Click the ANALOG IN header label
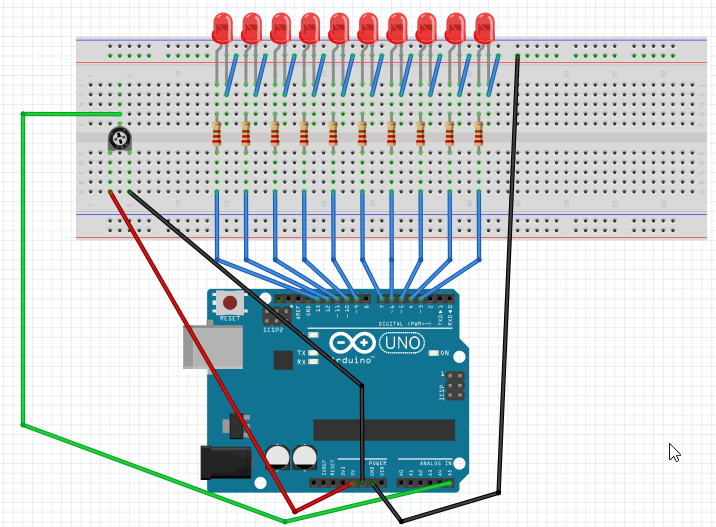 (x=434, y=464)
